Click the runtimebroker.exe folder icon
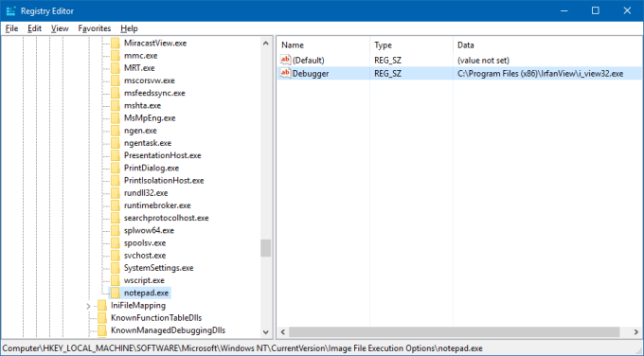This screenshot has width=644, height=356. [x=116, y=205]
